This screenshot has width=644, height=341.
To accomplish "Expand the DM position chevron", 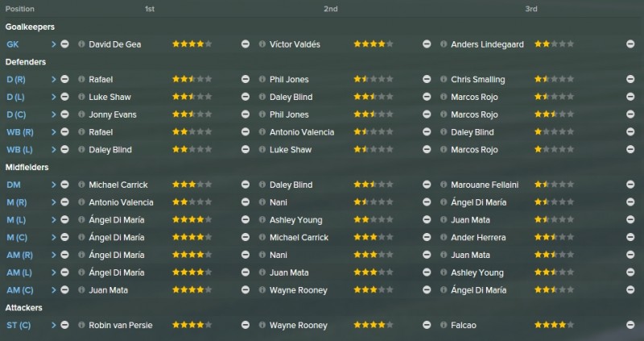I will click(53, 185).
